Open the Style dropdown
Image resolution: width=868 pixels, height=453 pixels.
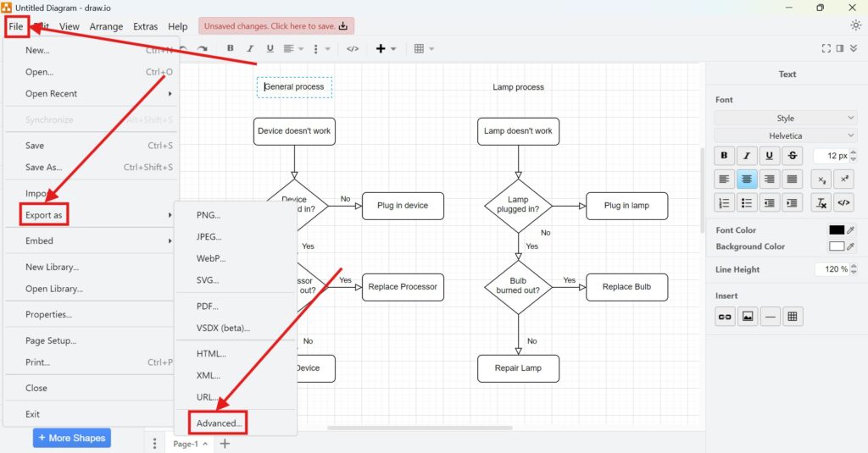[786, 119]
